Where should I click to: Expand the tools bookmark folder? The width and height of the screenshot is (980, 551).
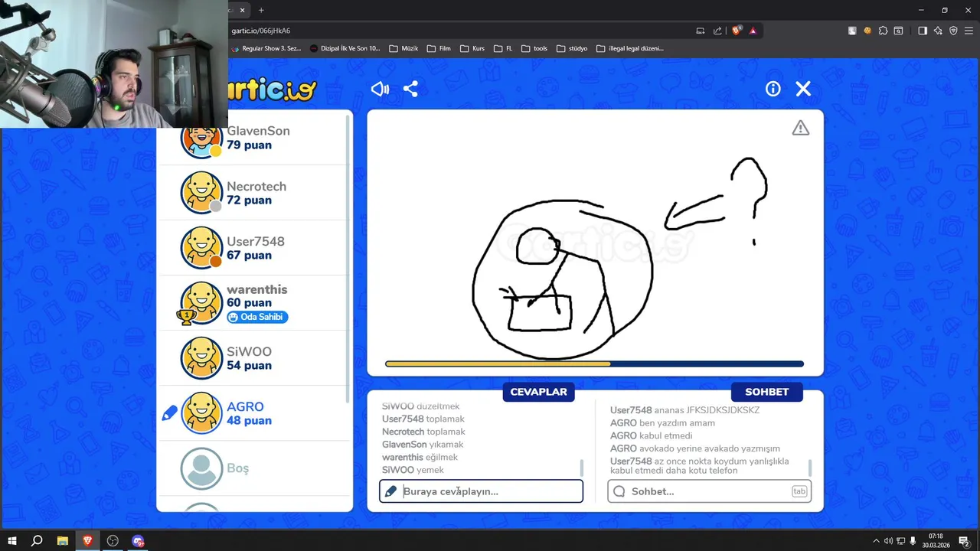coord(534,48)
